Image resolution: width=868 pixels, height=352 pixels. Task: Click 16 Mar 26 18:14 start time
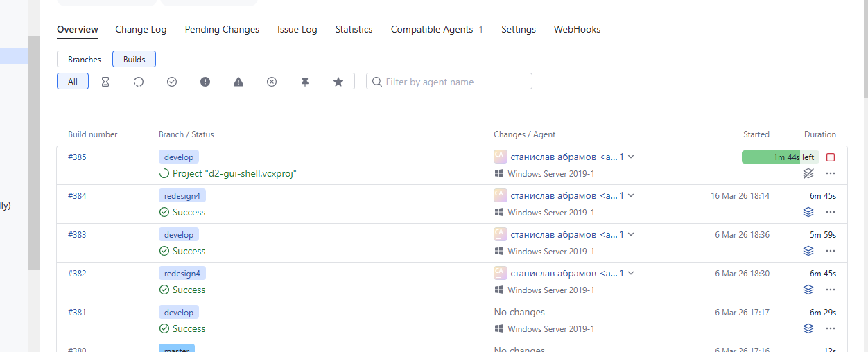tap(740, 195)
